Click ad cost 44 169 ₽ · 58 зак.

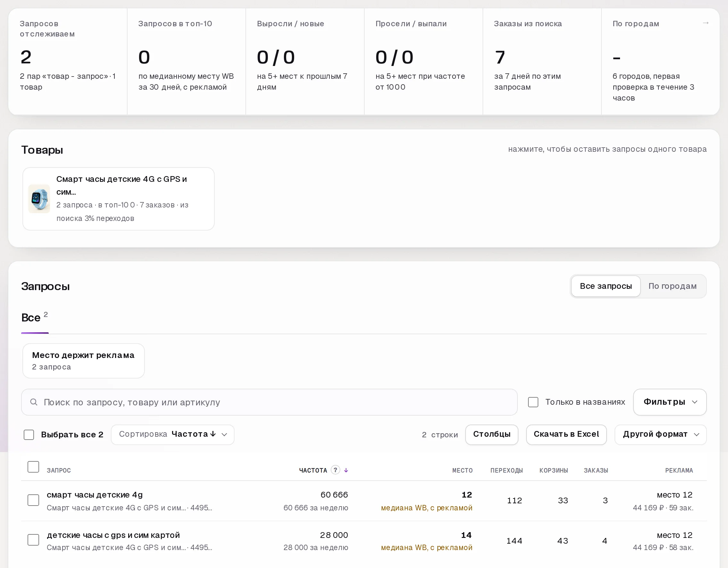click(x=663, y=548)
